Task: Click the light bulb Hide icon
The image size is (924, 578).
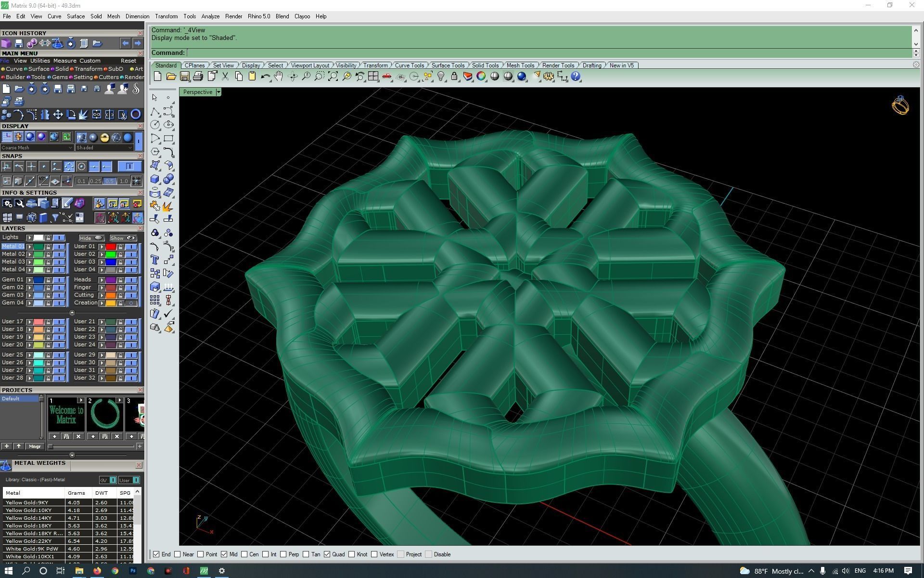Action: point(440,76)
